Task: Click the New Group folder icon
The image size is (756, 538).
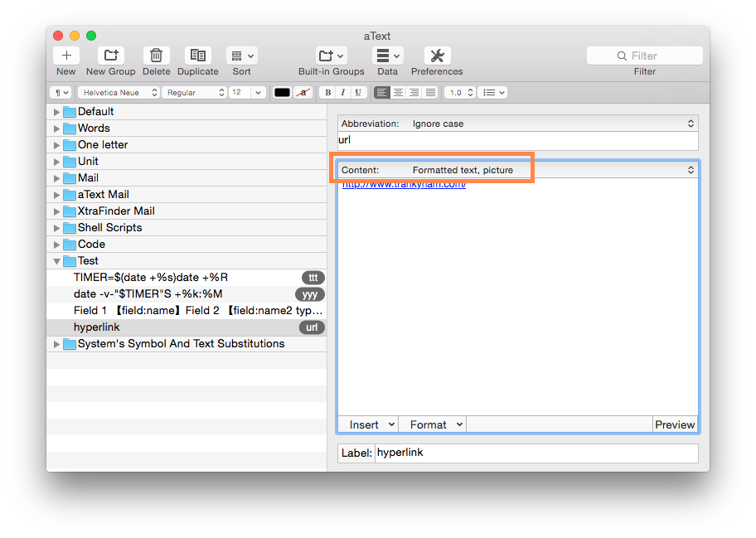Action: pos(110,56)
